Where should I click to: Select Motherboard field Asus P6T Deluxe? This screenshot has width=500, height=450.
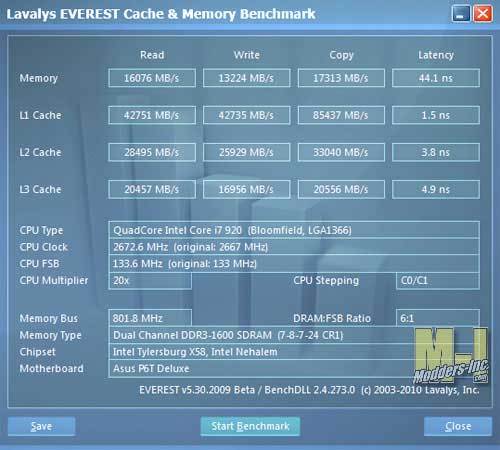click(294, 368)
